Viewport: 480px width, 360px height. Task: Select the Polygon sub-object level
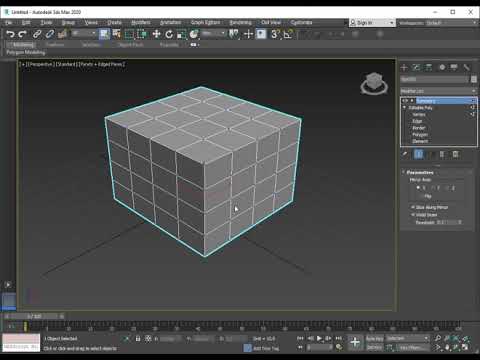click(x=420, y=134)
